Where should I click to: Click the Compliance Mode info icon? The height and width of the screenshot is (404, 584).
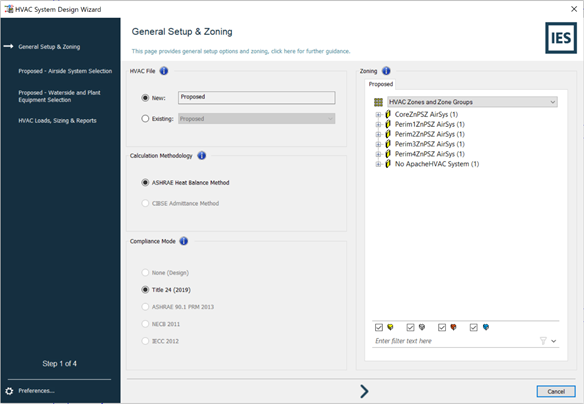(184, 241)
